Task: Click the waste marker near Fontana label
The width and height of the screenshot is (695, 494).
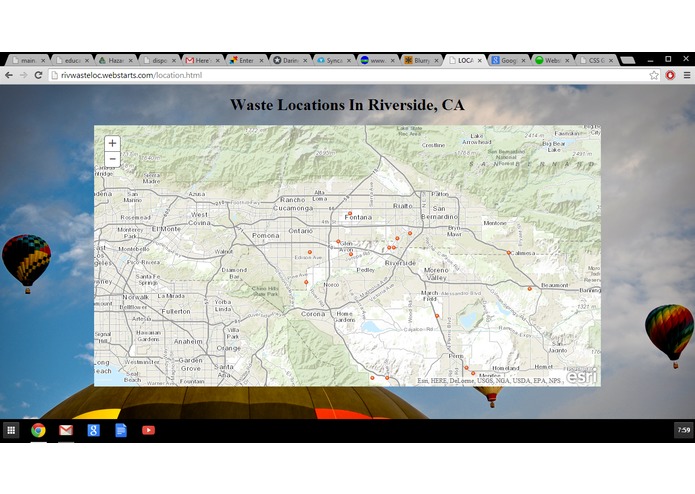Action: coord(350,214)
